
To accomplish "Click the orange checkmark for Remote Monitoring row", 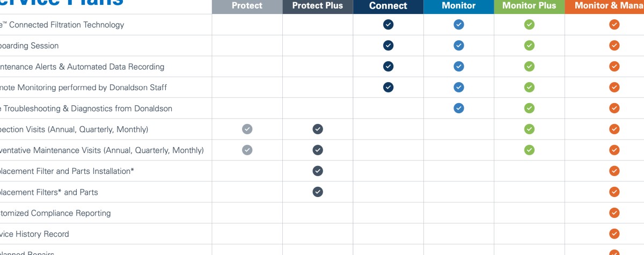I will (x=614, y=88).
